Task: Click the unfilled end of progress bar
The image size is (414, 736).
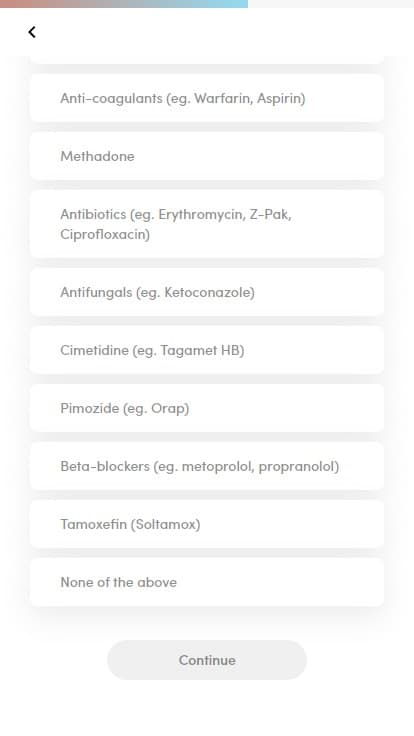Action: [331, 4]
